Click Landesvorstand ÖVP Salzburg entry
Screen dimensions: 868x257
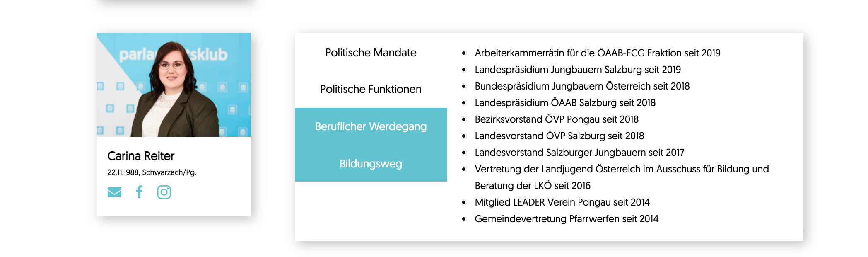pos(559,136)
